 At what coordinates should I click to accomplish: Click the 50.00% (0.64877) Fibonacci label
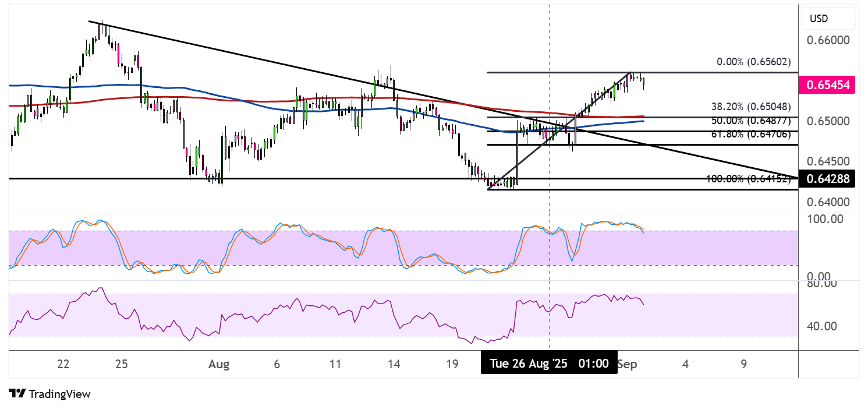point(751,121)
